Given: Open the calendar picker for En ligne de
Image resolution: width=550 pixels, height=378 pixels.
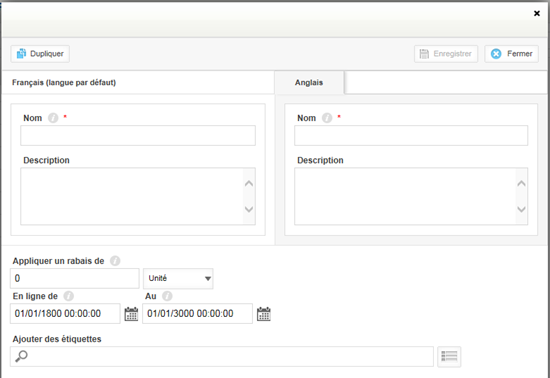Looking at the screenshot, I should click(x=131, y=314).
